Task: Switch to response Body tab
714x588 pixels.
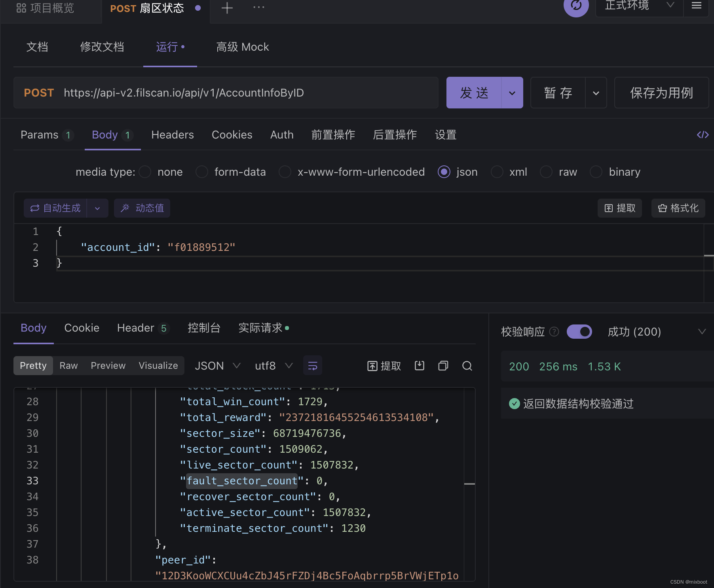Action: (34, 328)
